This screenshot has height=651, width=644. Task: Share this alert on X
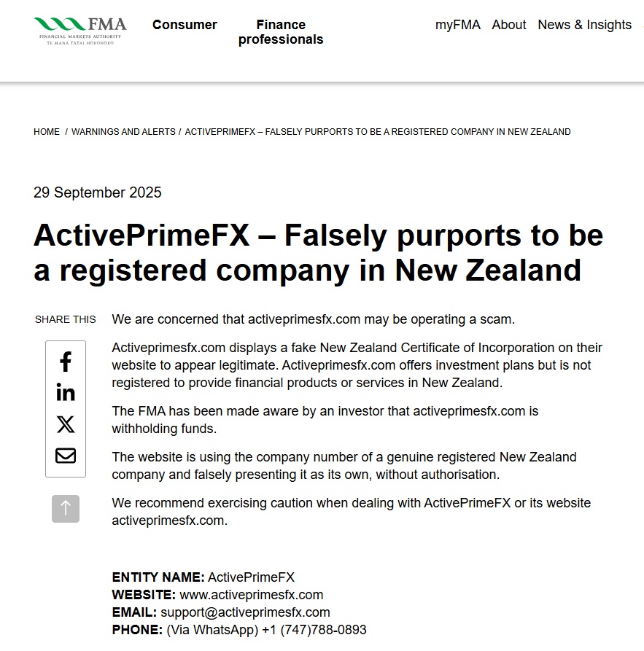click(66, 424)
